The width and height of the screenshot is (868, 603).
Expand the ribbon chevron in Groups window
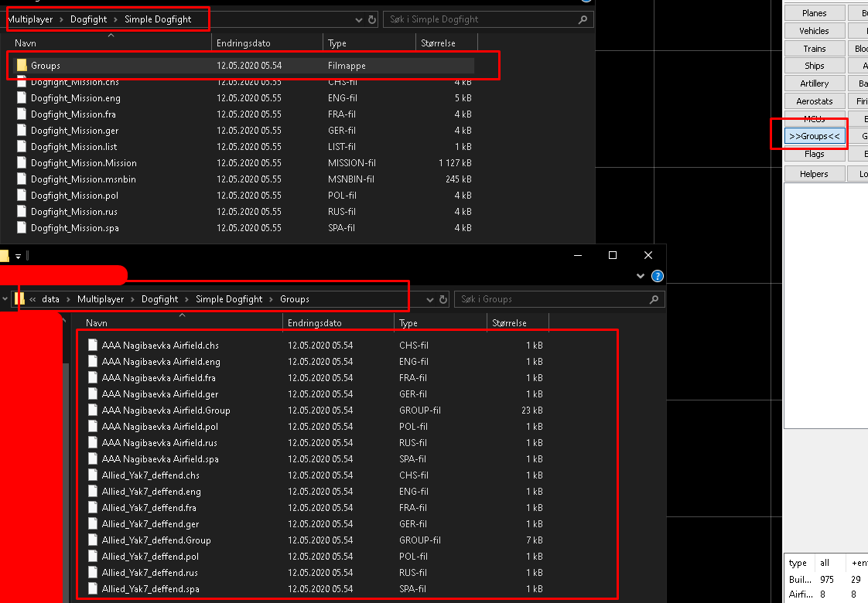tap(641, 276)
